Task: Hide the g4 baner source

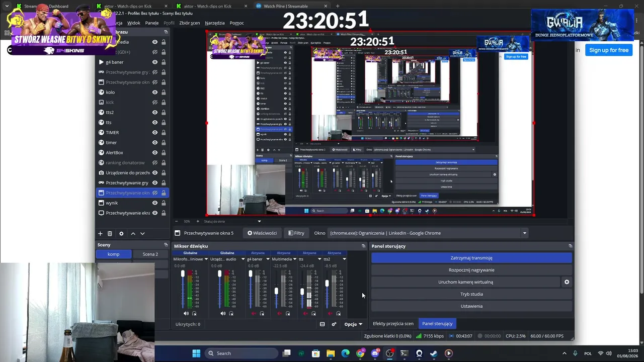Action: pos(155,62)
